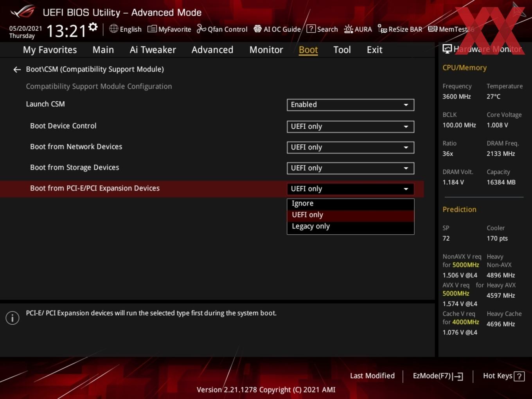Toggle ReSize BAR icon

point(382,29)
